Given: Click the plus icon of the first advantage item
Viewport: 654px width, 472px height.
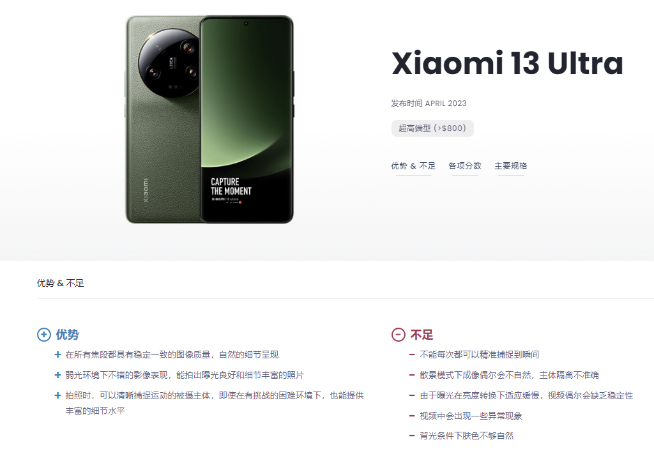Looking at the screenshot, I should (x=58, y=355).
